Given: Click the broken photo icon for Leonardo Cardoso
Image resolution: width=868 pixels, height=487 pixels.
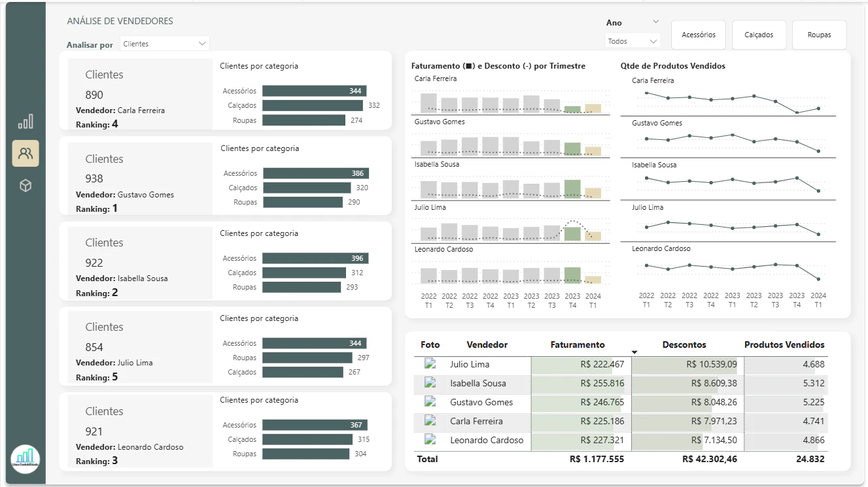Looking at the screenshot, I should (430, 440).
